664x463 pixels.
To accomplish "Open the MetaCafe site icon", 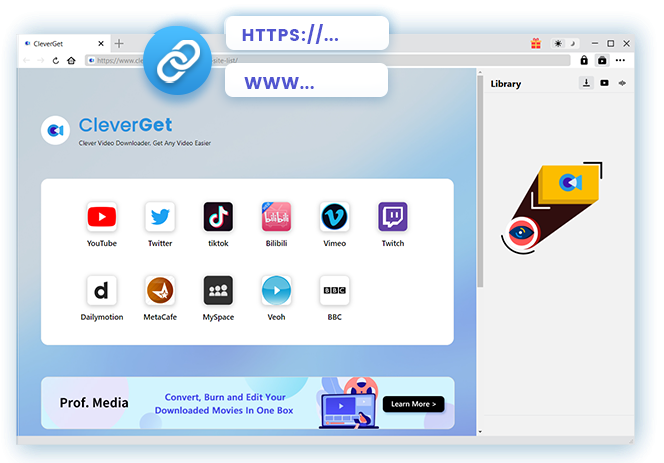I will (160, 291).
